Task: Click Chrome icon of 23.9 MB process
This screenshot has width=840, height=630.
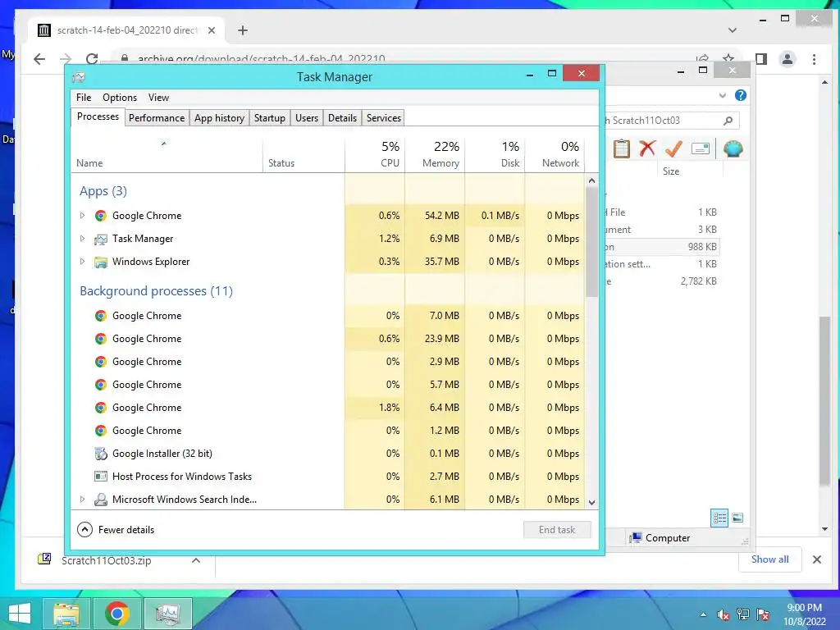Action: coord(101,339)
